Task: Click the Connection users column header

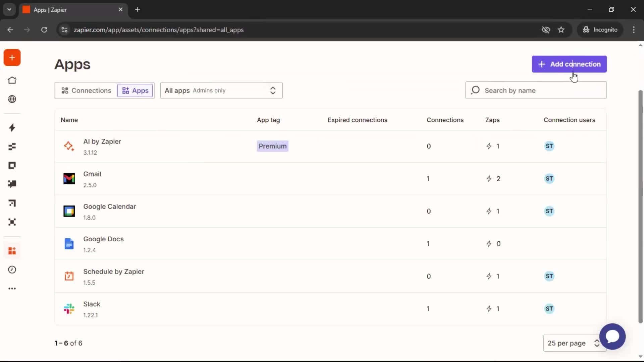Action: 570,120
